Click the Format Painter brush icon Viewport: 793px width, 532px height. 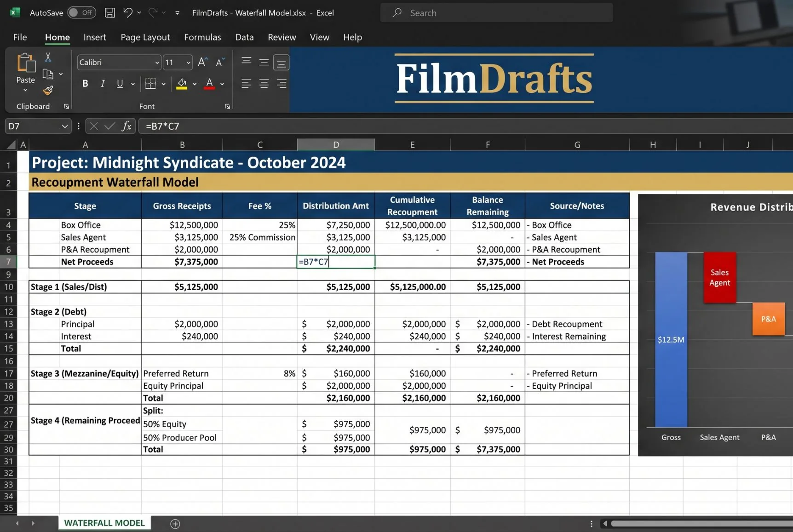click(48, 91)
